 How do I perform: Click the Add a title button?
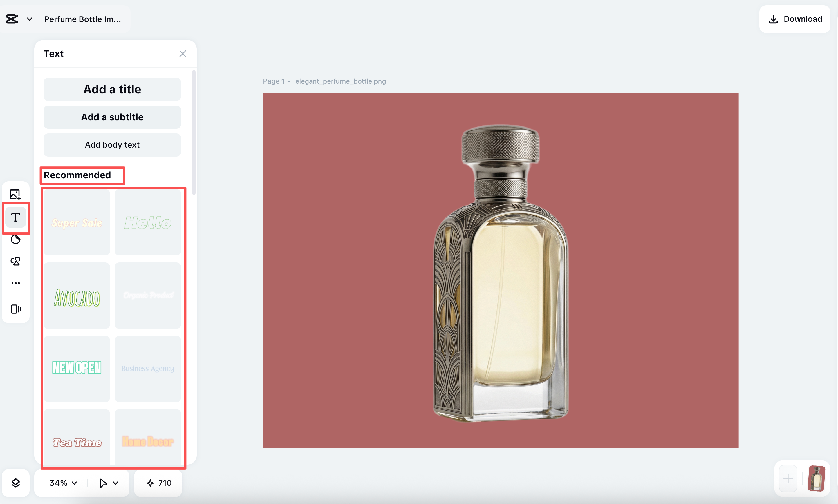[x=112, y=89]
